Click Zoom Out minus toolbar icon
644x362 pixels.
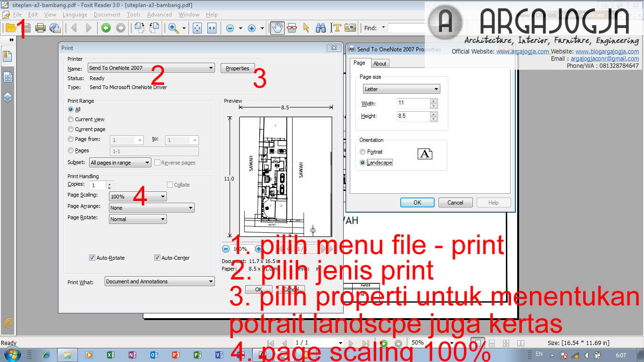click(230, 28)
